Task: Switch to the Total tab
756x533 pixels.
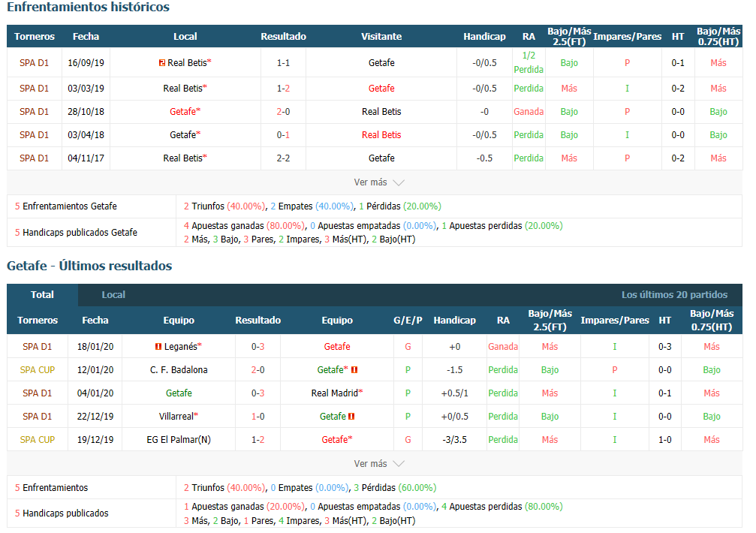Action: (43, 295)
